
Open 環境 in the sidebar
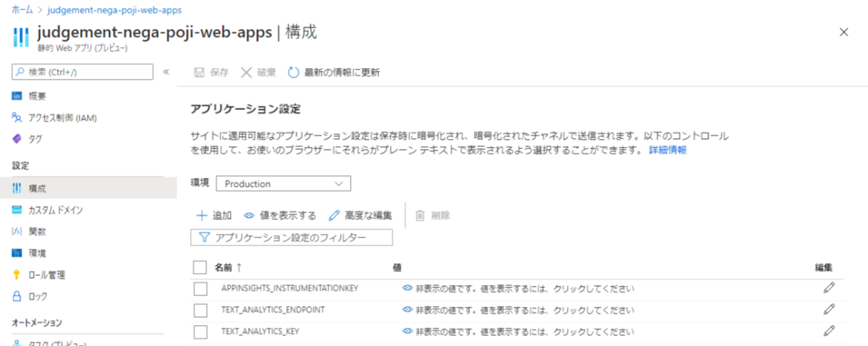38,253
